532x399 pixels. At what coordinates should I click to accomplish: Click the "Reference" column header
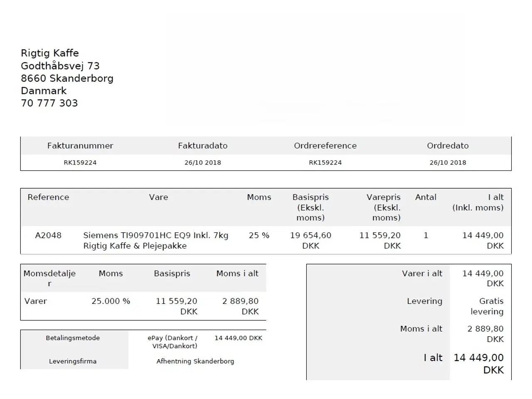tap(48, 197)
